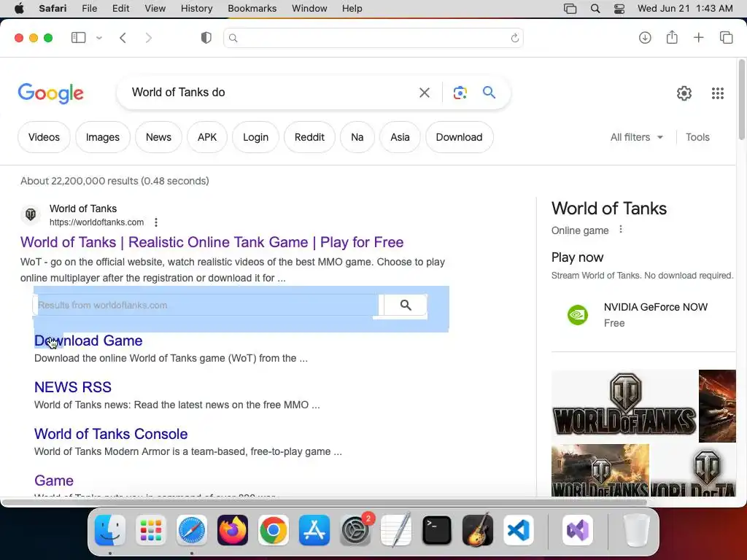Click the NVIDIA GeForce NOW logo icon
Viewport: 747px width, 560px height.
pyautogui.click(x=578, y=315)
